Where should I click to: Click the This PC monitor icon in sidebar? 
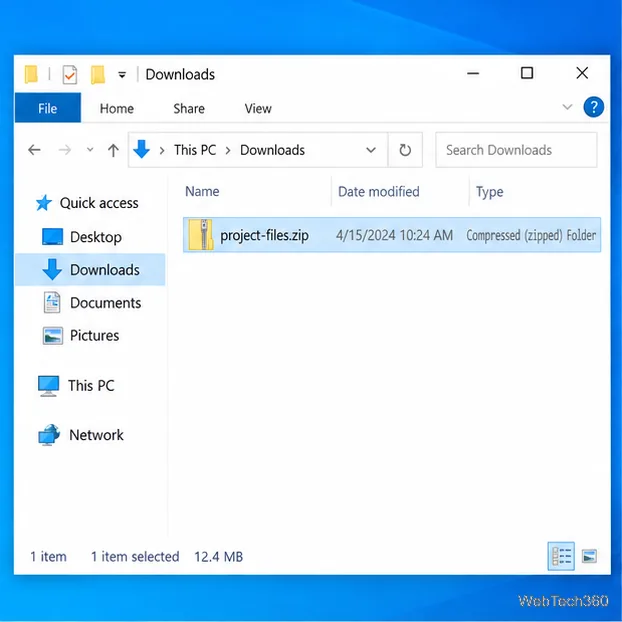coord(48,386)
